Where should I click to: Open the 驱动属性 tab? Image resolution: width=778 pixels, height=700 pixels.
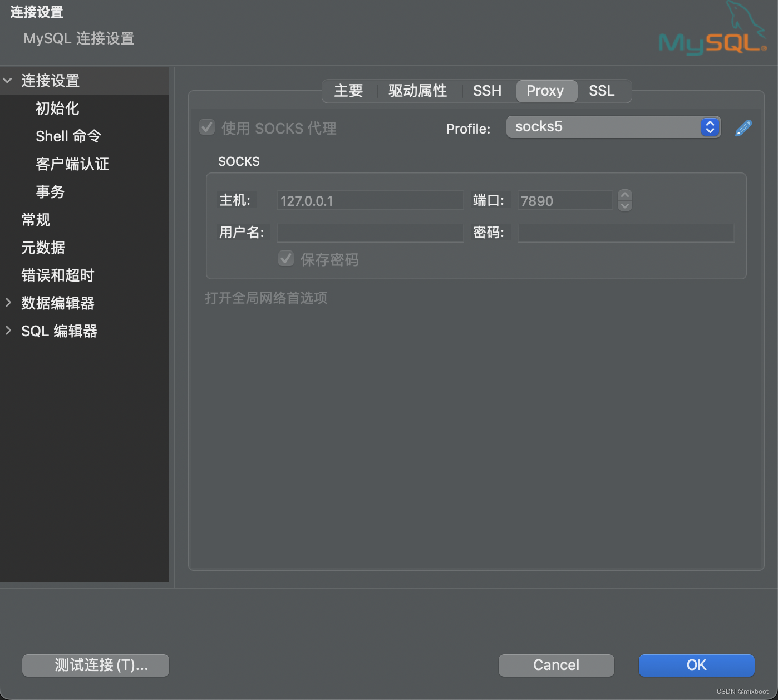418,91
